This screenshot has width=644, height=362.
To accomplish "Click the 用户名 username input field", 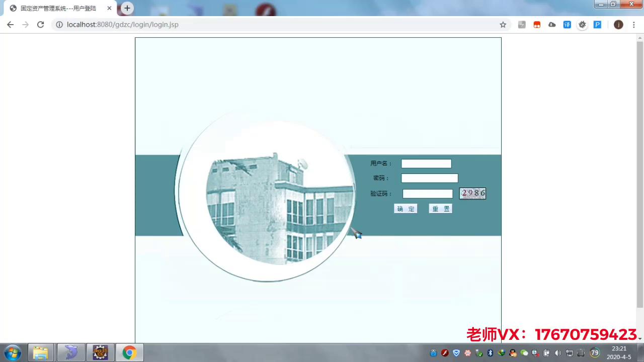I will click(x=426, y=163).
